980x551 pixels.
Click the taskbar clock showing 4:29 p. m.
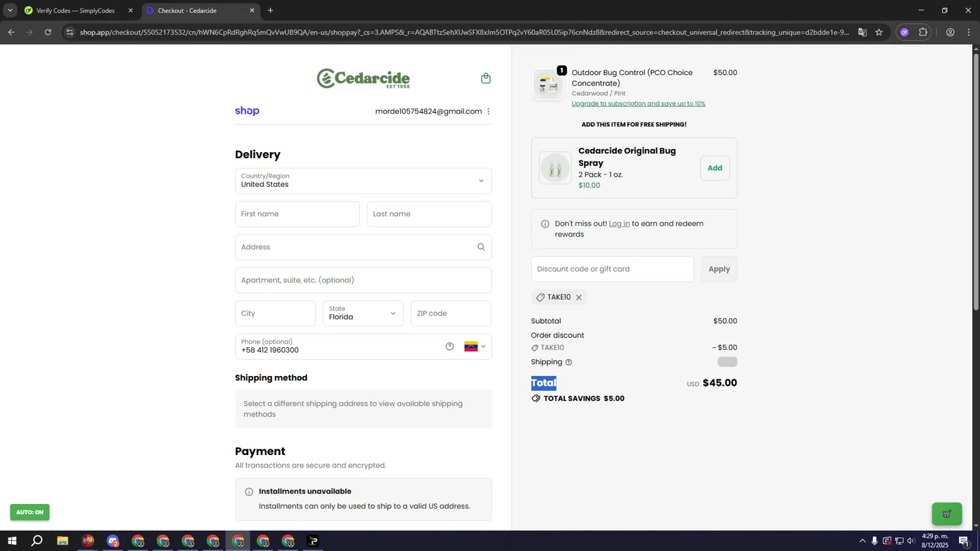(x=935, y=541)
